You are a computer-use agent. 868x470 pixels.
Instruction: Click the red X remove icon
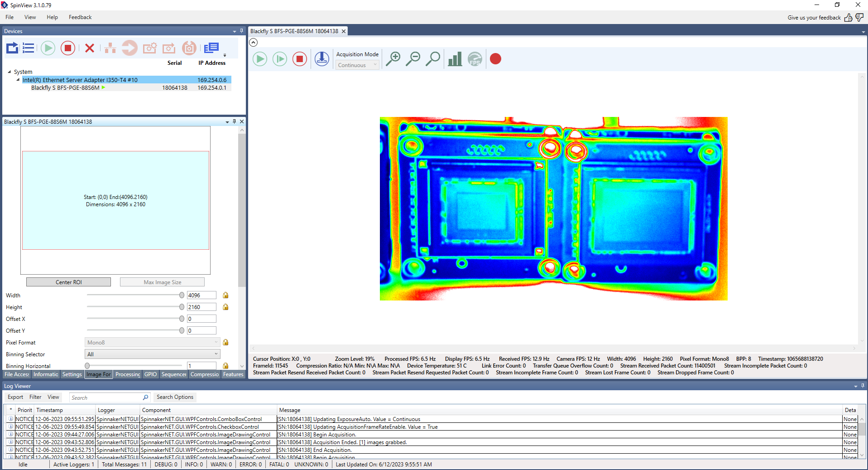coord(90,48)
